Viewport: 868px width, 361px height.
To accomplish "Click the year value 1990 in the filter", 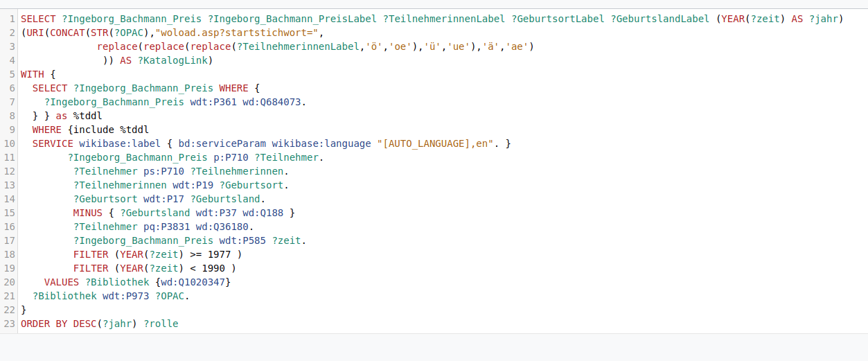I will click(213, 268).
